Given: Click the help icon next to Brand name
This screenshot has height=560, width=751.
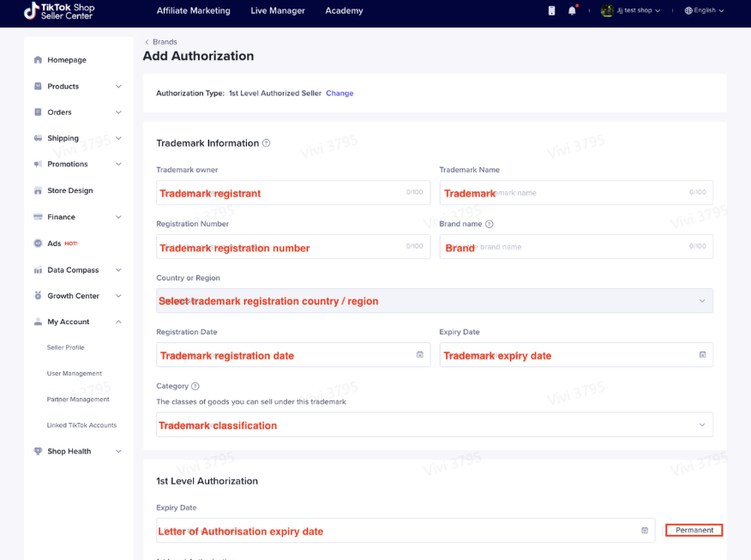Looking at the screenshot, I should [x=490, y=224].
